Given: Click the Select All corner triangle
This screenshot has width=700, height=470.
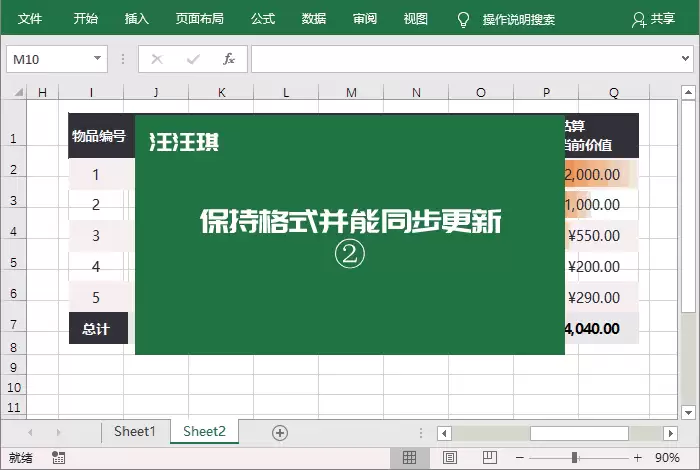Looking at the screenshot, I should [x=18, y=92].
